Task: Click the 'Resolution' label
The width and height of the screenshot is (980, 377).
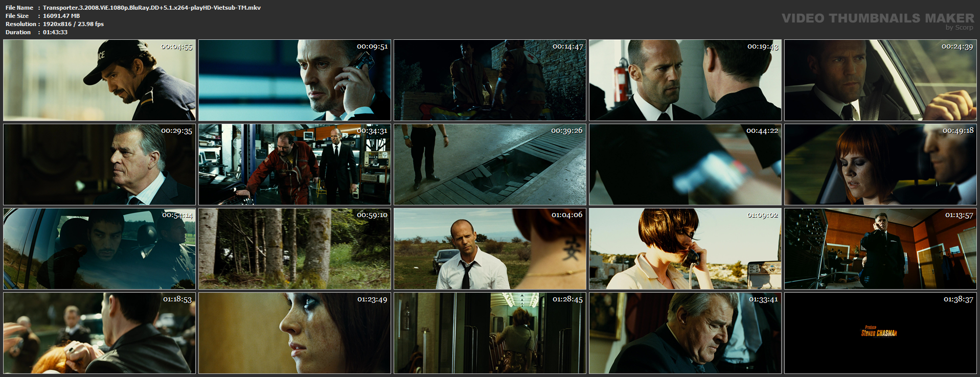Action: tap(21, 24)
